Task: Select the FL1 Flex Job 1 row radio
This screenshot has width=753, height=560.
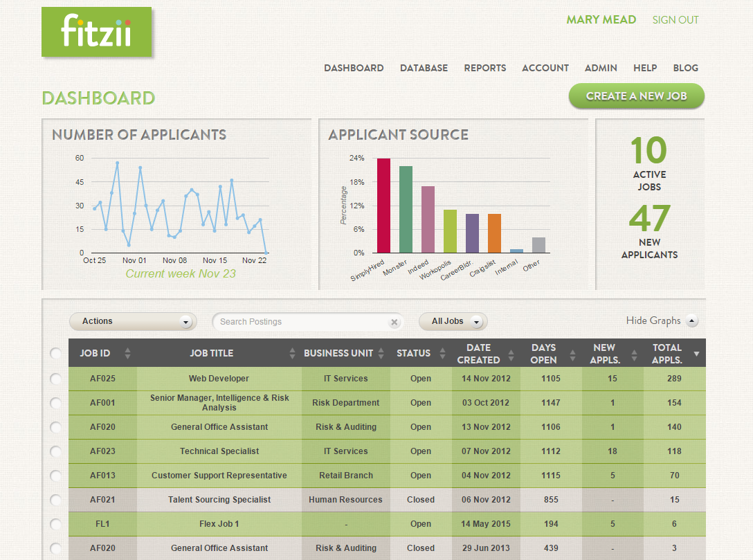Action: click(x=55, y=524)
